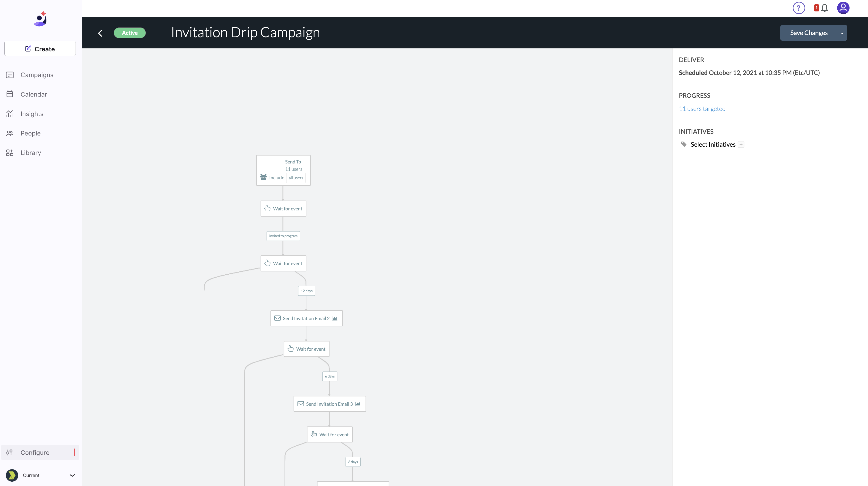Open the Save Changes dropdown arrow

tap(842, 33)
